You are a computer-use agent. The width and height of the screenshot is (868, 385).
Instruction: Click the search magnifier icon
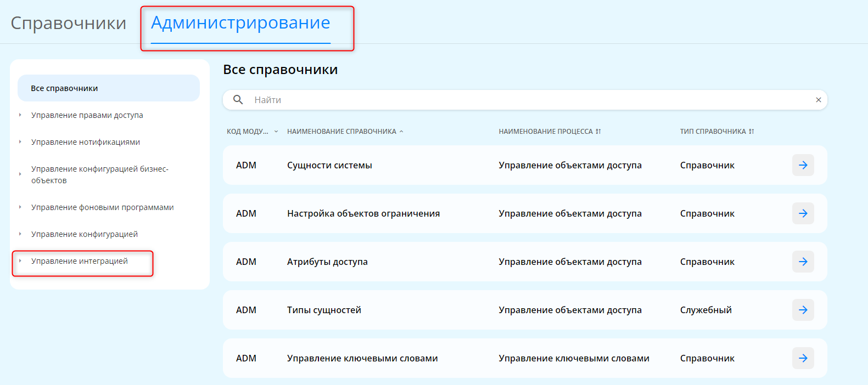[x=238, y=100]
